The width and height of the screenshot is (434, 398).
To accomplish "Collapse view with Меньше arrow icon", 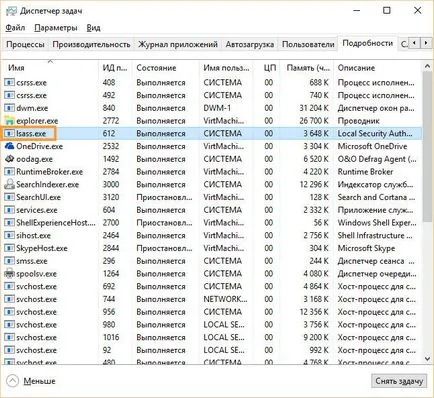I will tap(12, 381).
